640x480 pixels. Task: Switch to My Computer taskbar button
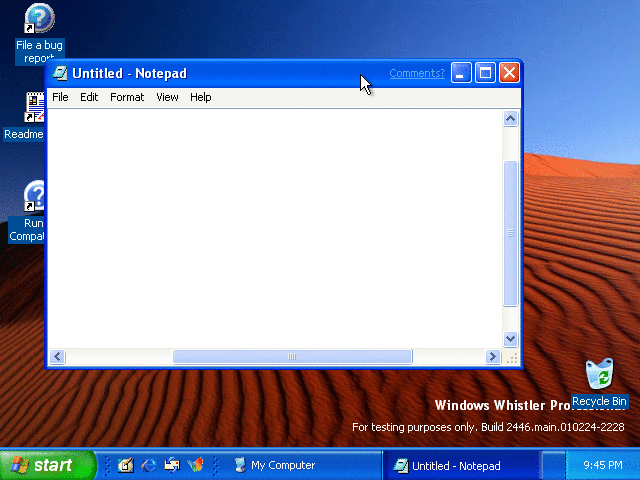coord(302,465)
